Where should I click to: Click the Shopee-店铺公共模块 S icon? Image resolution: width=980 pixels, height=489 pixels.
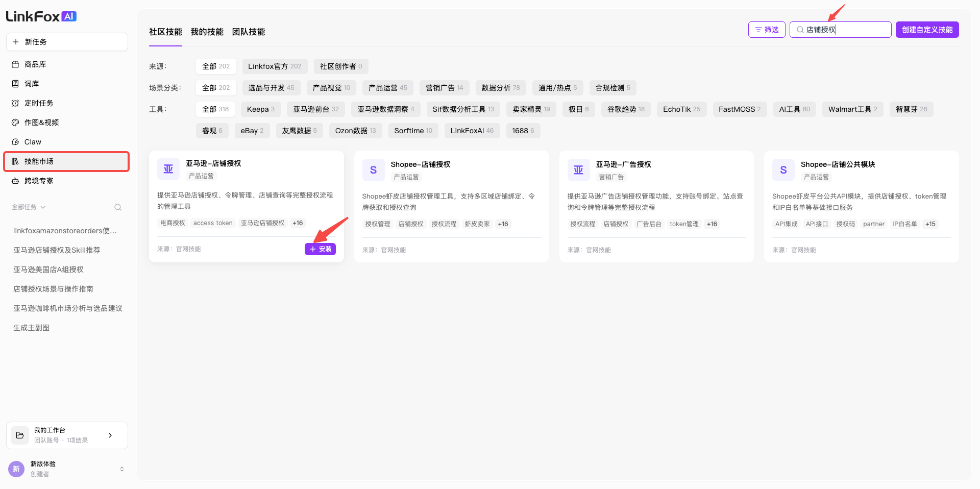(x=783, y=170)
